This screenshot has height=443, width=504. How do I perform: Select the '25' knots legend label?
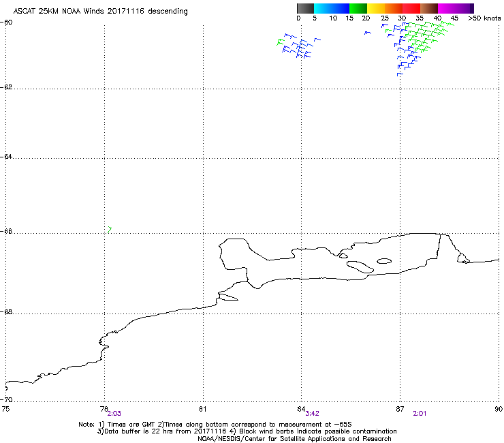click(x=385, y=18)
